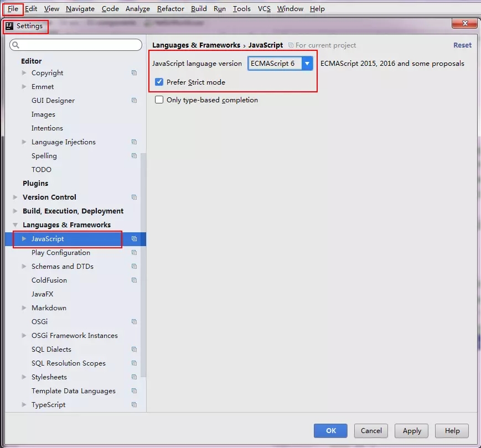
Task: Select Plugins in settings tree
Action: pos(35,183)
